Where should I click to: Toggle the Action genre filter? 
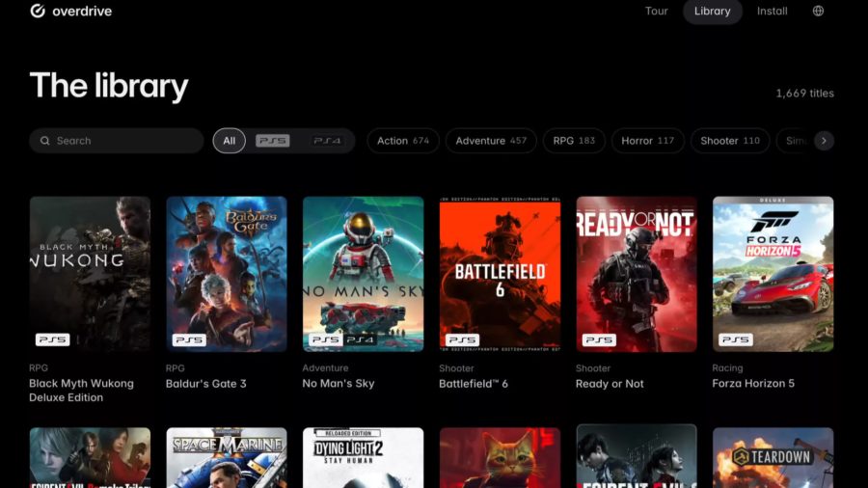403,141
